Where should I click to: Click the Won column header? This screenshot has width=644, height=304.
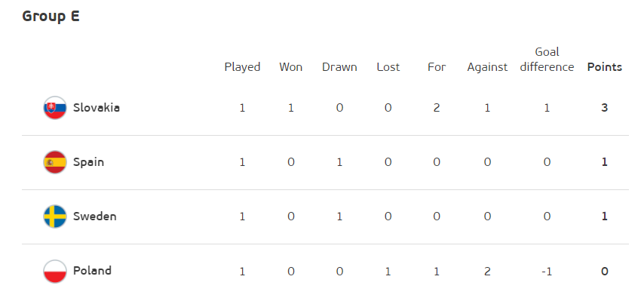click(291, 67)
